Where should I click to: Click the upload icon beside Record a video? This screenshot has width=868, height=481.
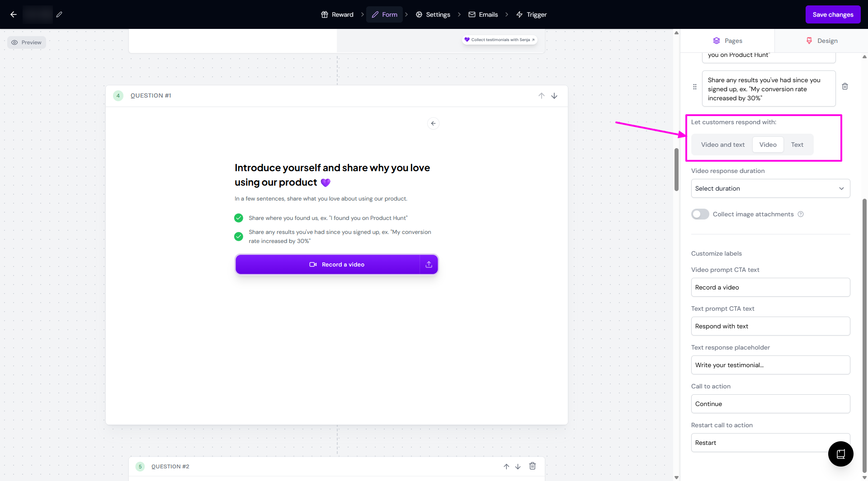point(429,265)
